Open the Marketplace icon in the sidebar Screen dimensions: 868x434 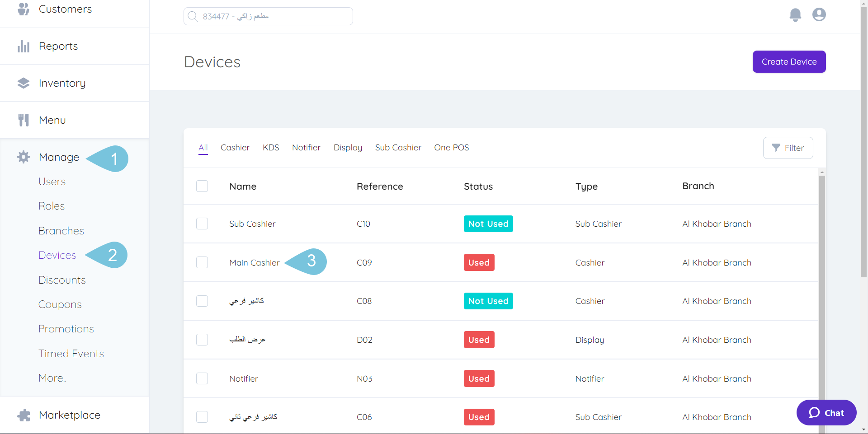(x=23, y=415)
